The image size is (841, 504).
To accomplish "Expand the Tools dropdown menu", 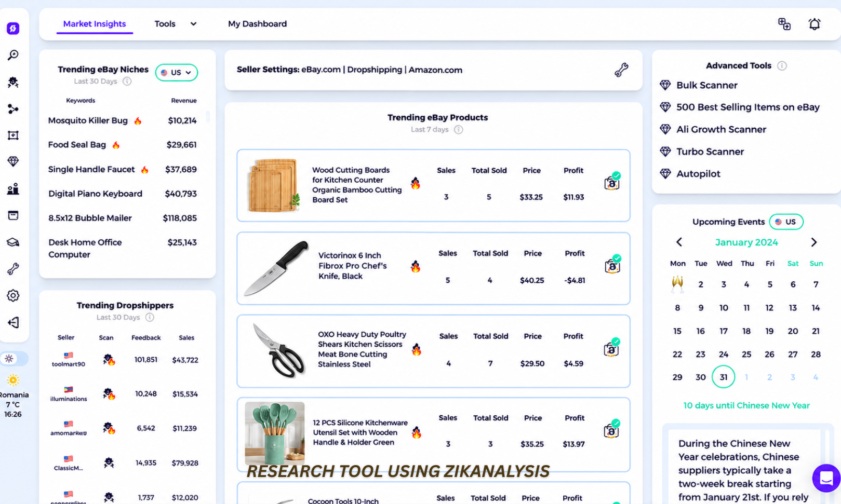I will (x=176, y=24).
